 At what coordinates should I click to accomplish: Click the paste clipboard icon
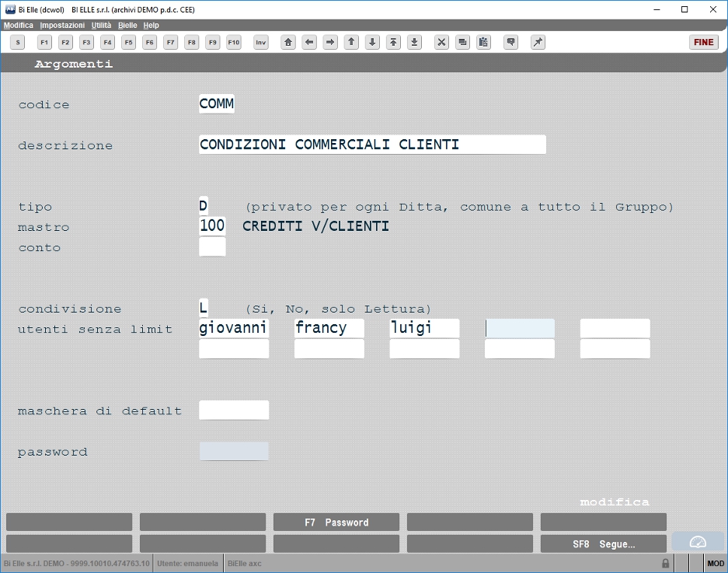pos(483,42)
